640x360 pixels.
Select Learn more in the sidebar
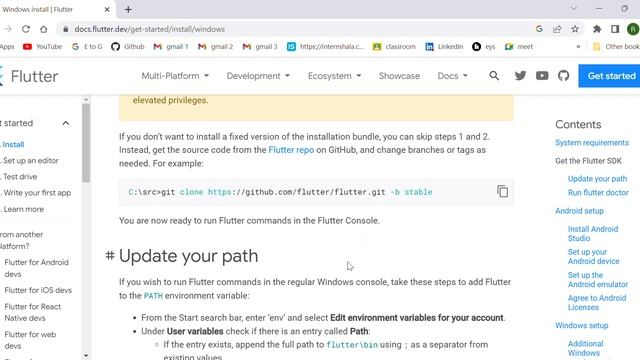pyautogui.click(x=23, y=209)
